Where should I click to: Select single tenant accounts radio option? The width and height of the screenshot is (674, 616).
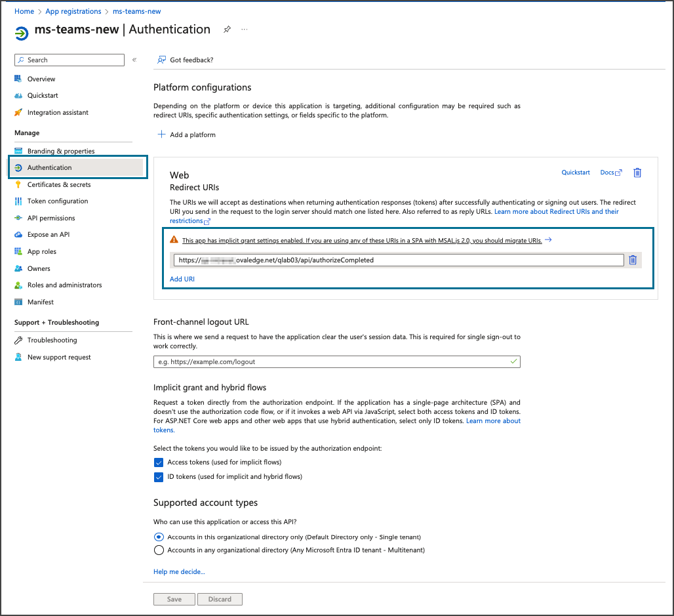point(159,537)
